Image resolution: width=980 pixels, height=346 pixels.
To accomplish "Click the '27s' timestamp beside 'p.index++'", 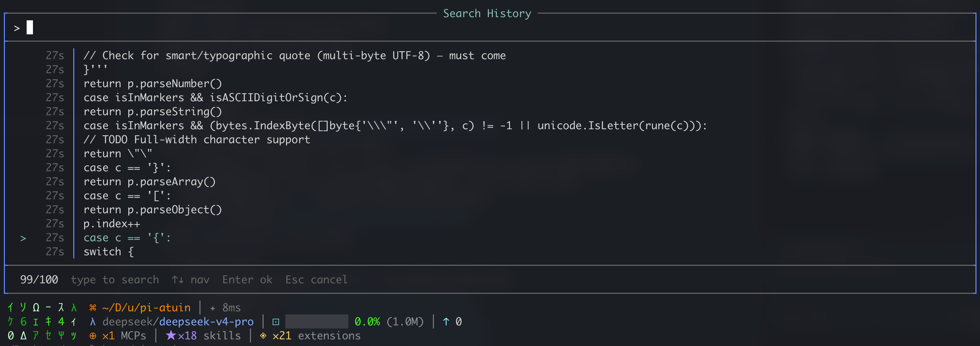I will 55,224.
